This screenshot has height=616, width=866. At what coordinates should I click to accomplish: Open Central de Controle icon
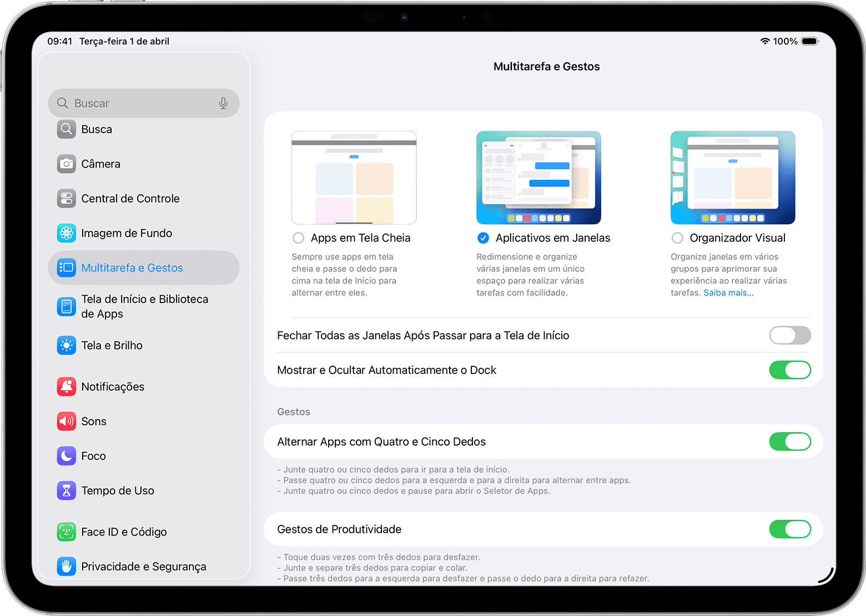[67, 199]
